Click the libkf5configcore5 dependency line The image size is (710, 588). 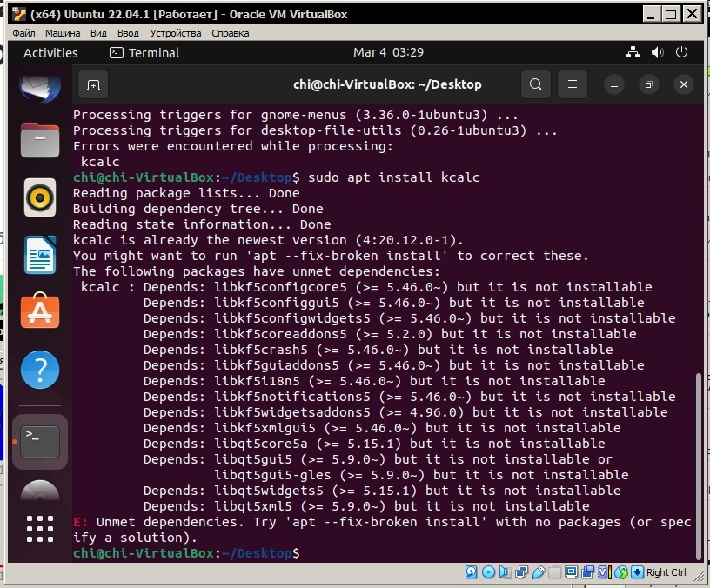click(x=366, y=287)
